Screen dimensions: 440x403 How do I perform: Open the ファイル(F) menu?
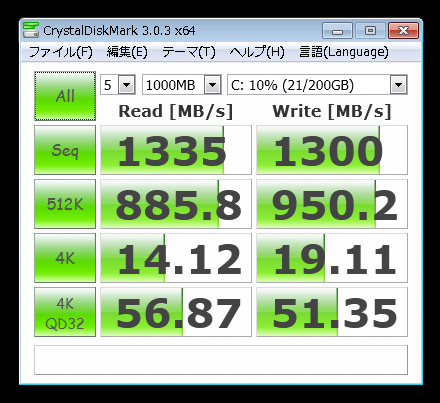point(60,52)
